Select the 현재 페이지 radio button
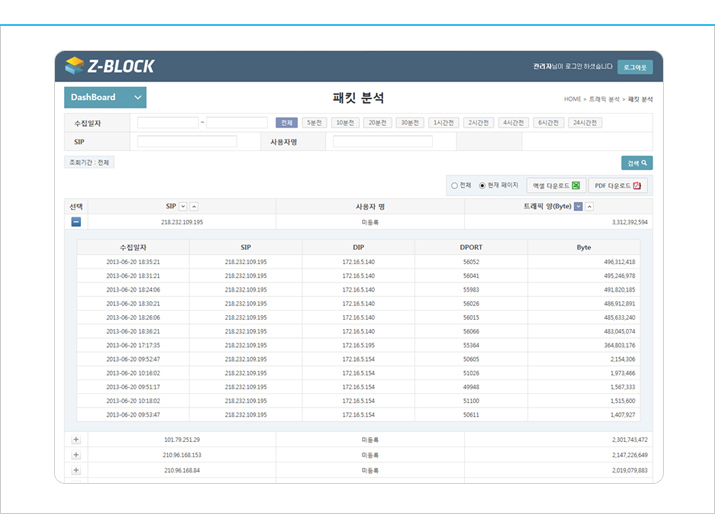Image resolution: width=715 pixels, height=514 pixels. tap(482, 186)
